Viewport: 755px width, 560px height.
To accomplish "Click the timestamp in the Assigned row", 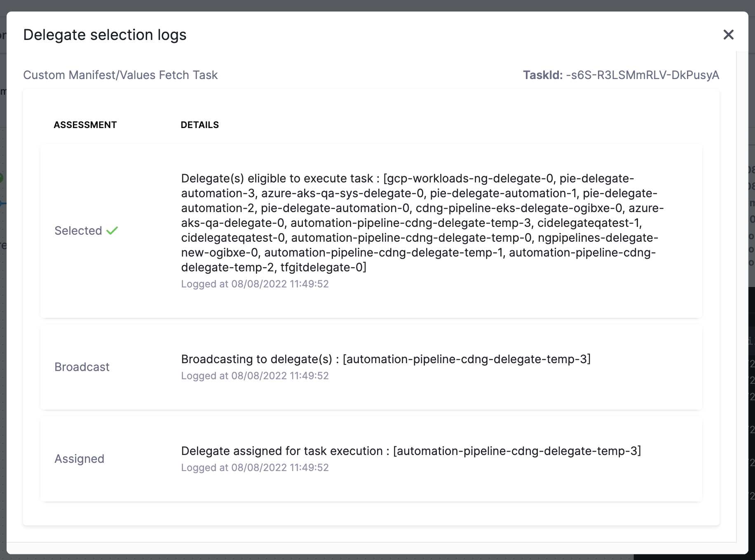I will [x=255, y=467].
